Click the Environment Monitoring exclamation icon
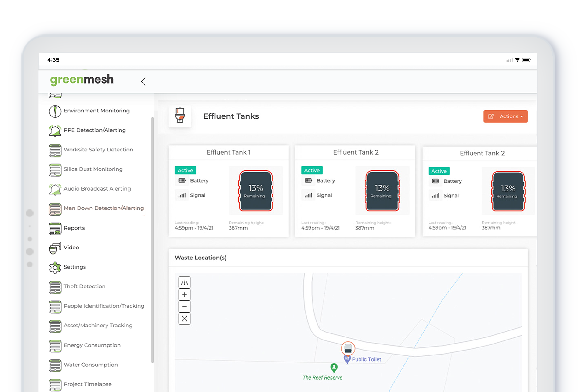Viewport: 586px width, 392px height. coord(55,111)
